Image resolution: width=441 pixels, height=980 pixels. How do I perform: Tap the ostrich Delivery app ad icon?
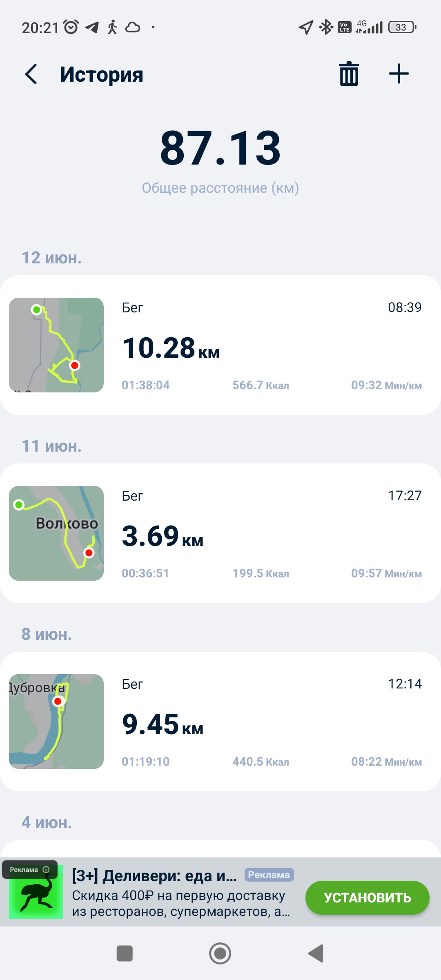click(x=36, y=892)
